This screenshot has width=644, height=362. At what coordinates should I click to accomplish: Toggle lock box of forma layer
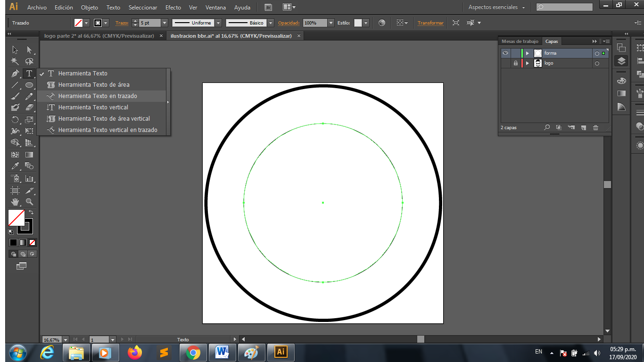[x=515, y=53]
